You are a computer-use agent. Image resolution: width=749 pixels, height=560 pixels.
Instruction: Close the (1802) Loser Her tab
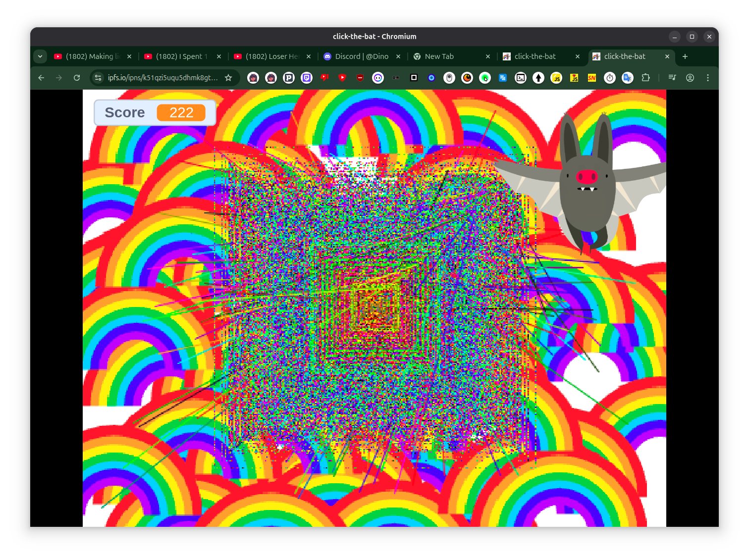pos(309,56)
